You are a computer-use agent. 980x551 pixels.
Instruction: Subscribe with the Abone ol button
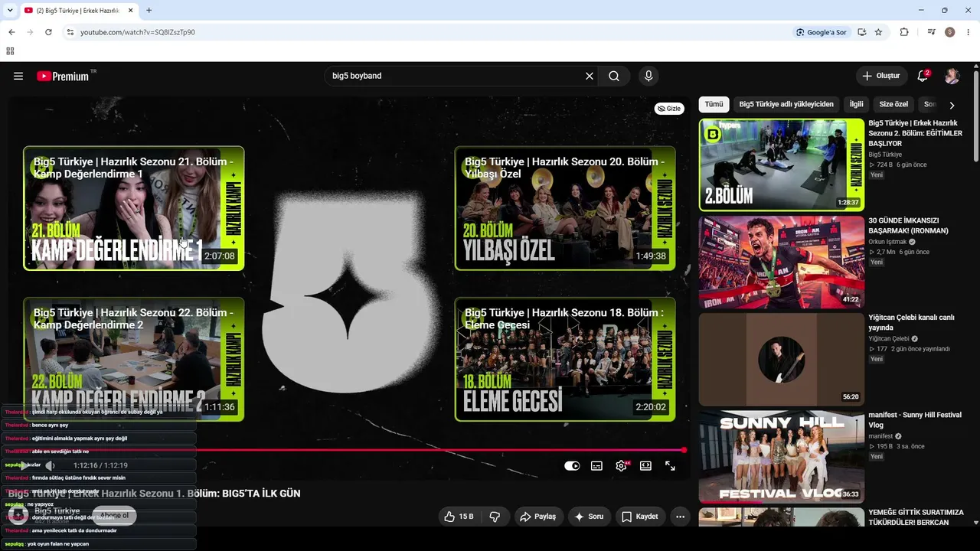[x=115, y=516]
